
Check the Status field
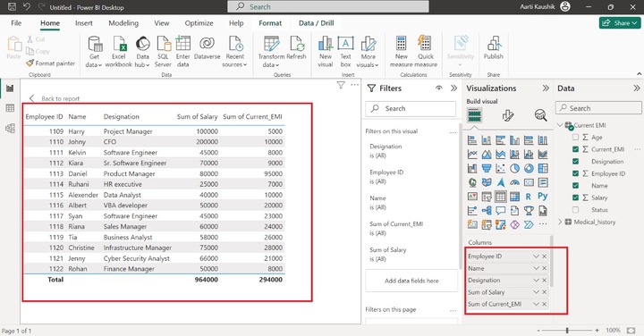point(575,210)
